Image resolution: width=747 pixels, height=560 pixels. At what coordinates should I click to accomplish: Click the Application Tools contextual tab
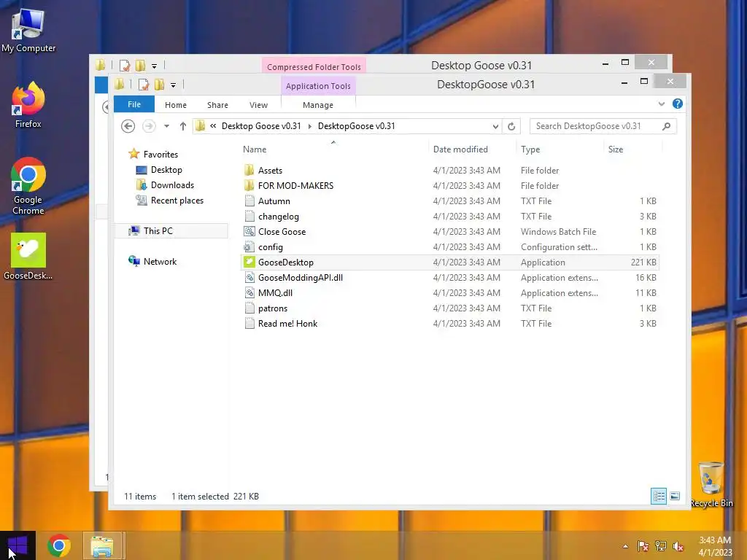pyautogui.click(x=318, y=86)
